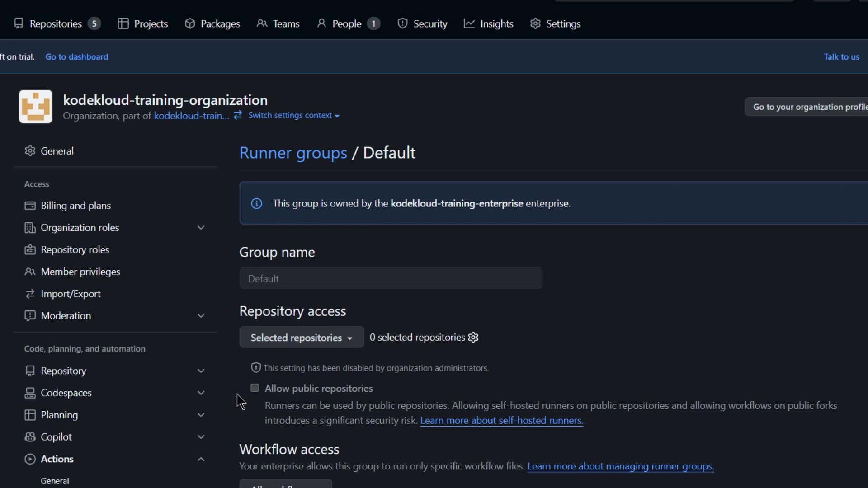Viewport: 868px width, 488px height.
Task: Click the Import/Export arrows icon
Action: (30, 294)
